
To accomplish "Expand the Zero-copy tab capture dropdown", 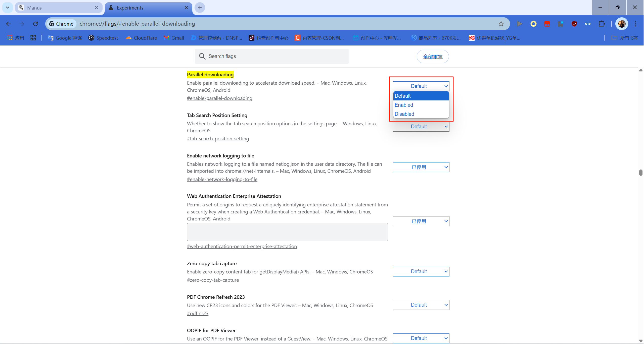I will pos(421,271).
